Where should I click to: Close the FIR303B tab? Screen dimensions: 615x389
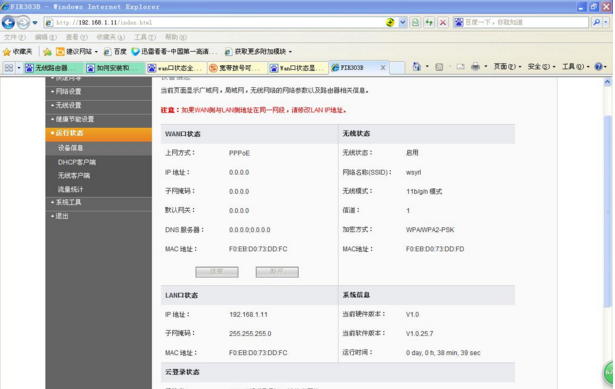point(383,67)
